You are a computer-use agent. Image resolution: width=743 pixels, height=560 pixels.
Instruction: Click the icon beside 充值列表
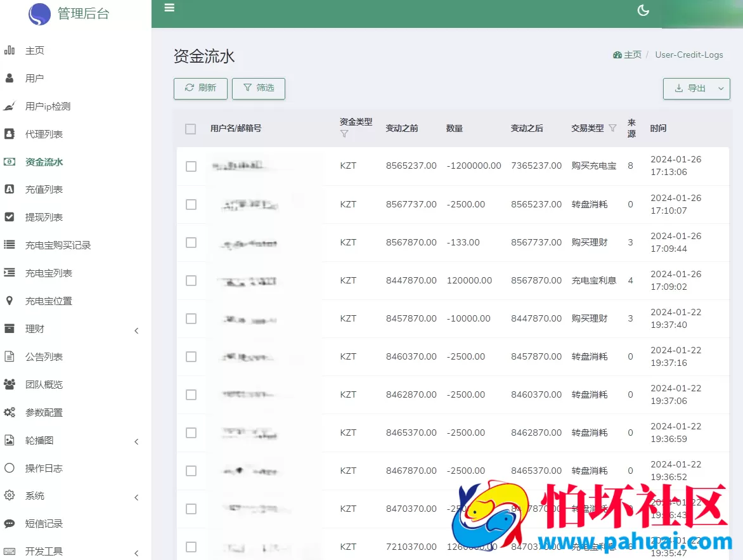10,189
